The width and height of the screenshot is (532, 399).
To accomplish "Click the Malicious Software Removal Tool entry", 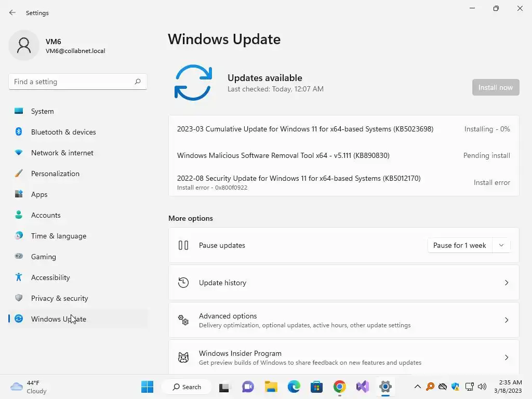I will pyautogui.click(x=344, y=155).
